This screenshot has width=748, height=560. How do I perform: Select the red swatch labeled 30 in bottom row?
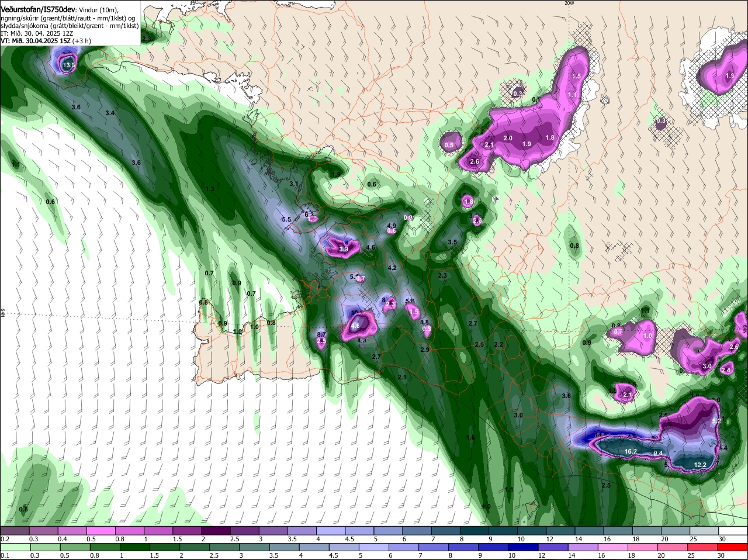tap(733, 547)
